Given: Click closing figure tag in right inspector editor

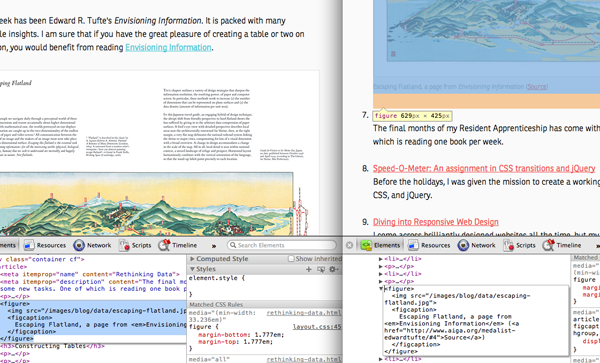Looking at the screenshot, I should 401,352.
